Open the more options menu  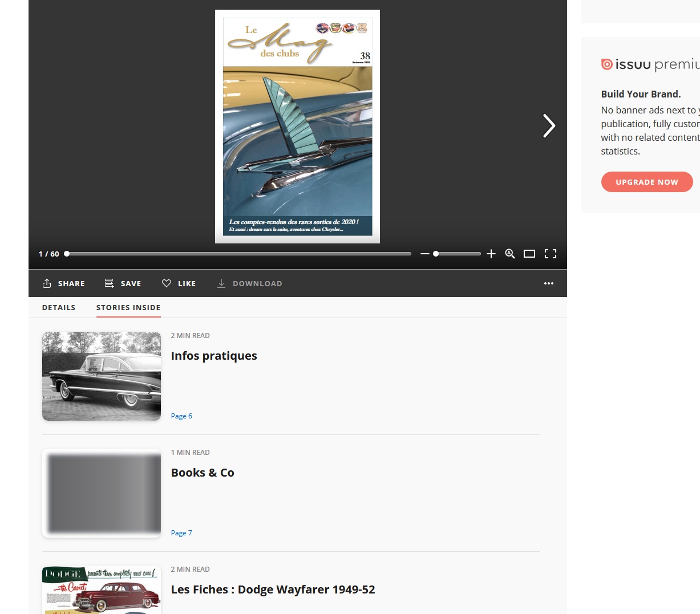tap(549, 283)
